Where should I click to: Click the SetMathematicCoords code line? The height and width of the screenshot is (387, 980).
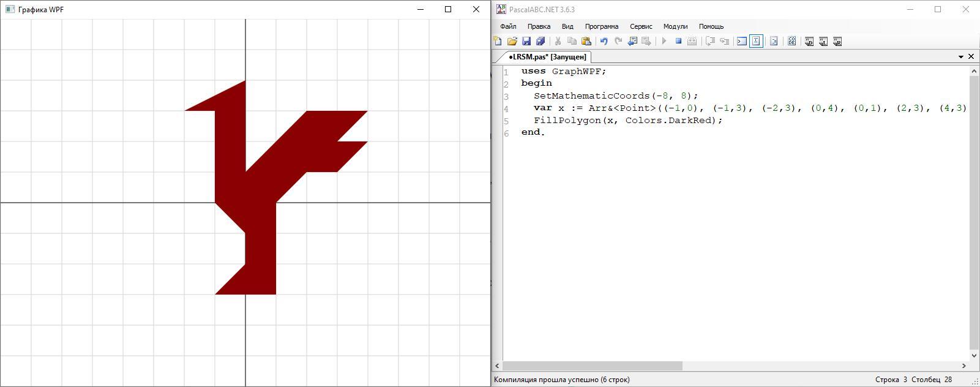[616, 96]
